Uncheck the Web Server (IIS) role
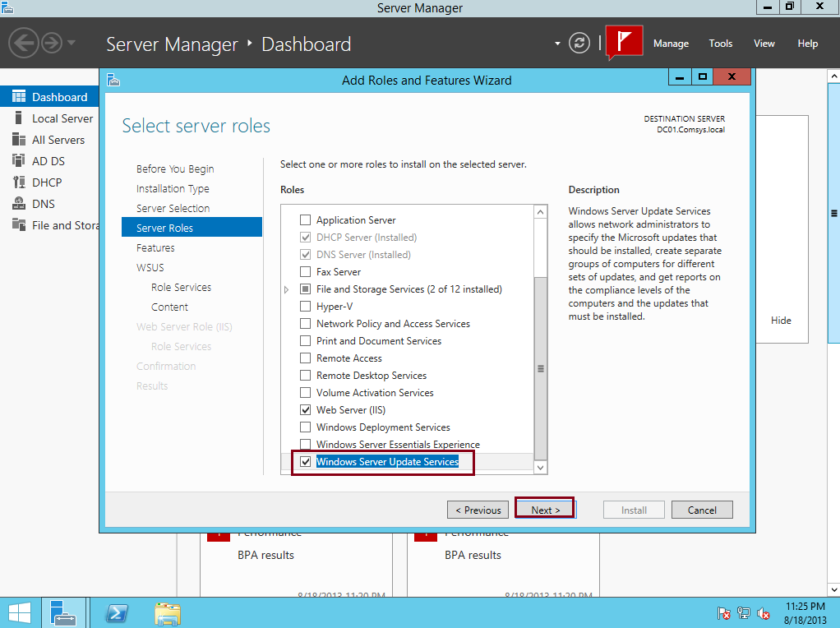Image resolution: width=840 pixels, height=628 pixels. (x=305, y=409)
